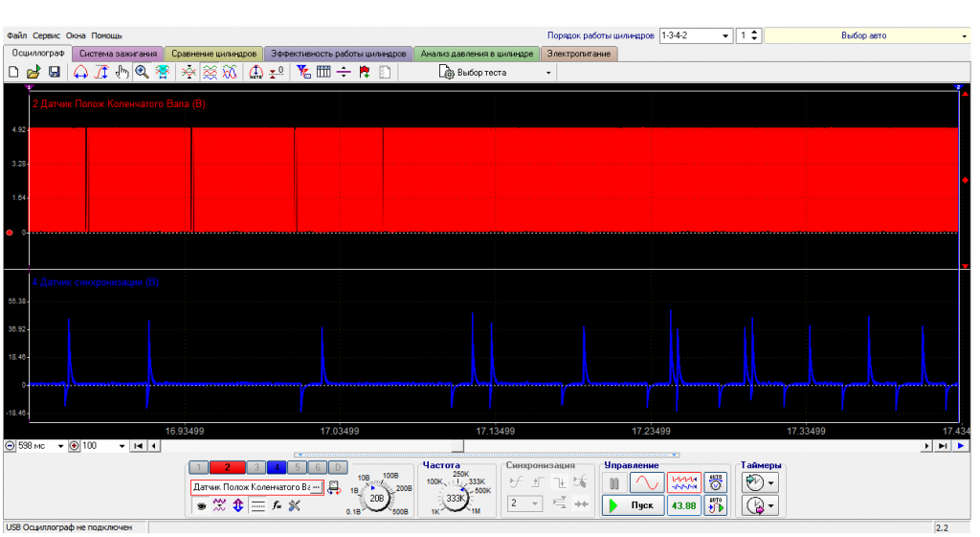This screenshot has width=980, height=537.
Task: Click the zero level reset icon
Action: point(277,73)
